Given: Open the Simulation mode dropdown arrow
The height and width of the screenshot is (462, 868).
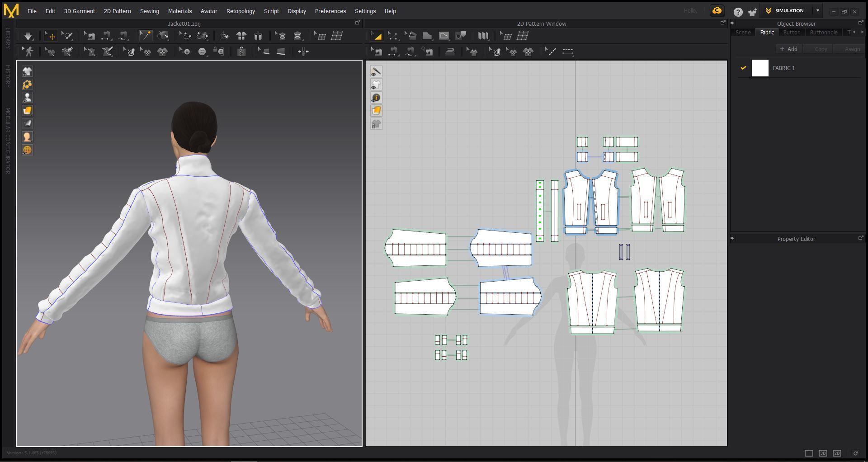Looking at the screenshot, I should pyautogui.click(x=817, y=11).
